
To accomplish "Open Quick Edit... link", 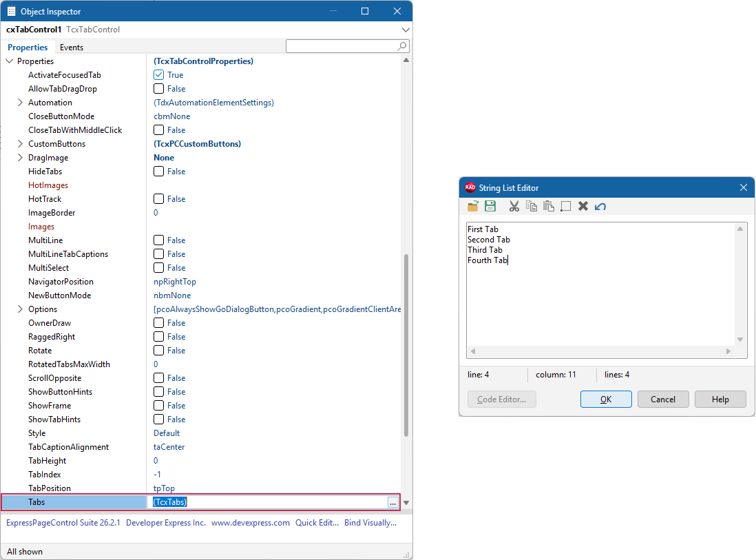I will 317,523.
